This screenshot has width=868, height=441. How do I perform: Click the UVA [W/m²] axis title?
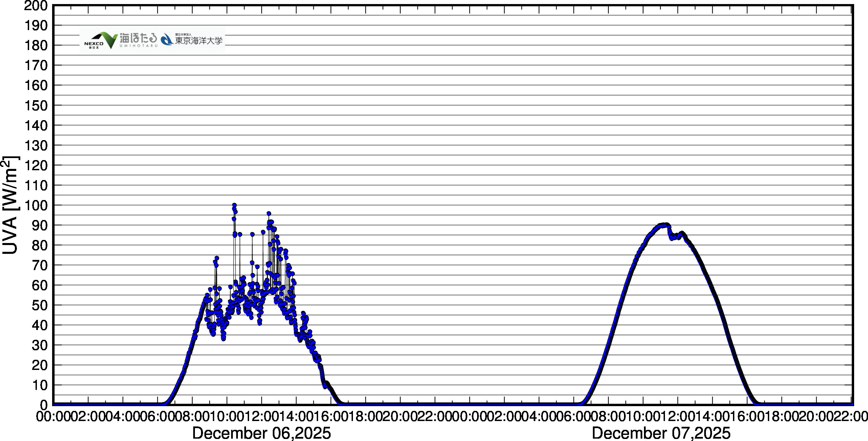pos(11,205)
